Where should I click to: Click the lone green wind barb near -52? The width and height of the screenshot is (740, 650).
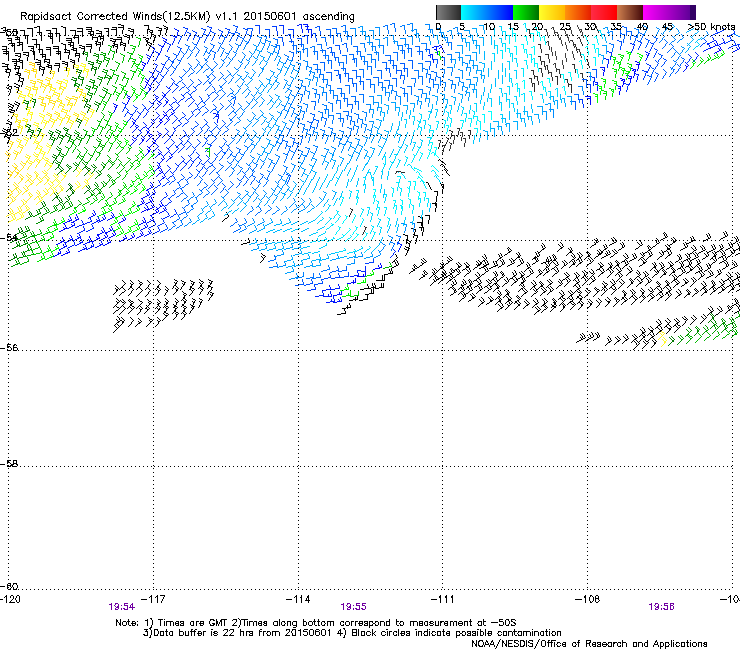tap(208, 152)
